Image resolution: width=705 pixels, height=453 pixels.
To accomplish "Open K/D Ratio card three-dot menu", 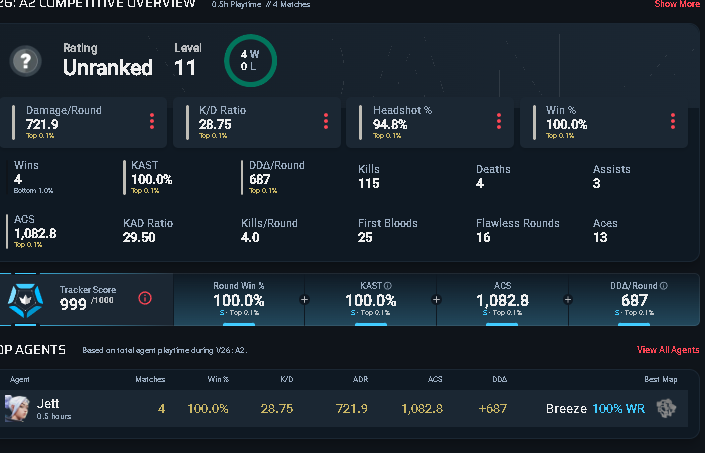I will tap(326, 121).
